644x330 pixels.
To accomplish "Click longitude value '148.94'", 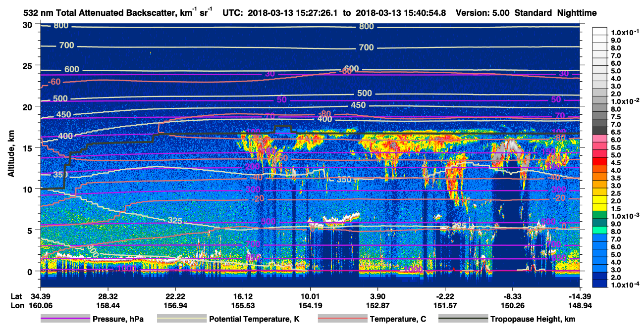I will (580, 305).
